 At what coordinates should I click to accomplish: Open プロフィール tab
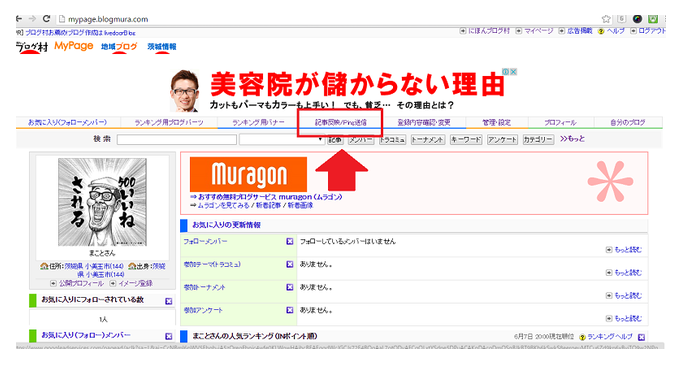tap(560, 122)
